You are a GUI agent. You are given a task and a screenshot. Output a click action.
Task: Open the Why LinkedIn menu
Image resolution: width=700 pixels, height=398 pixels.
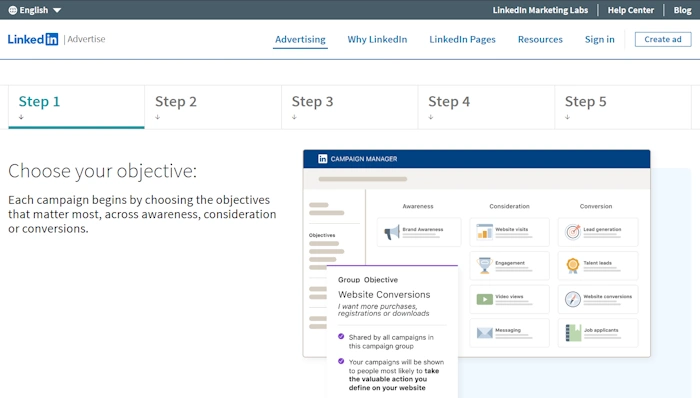point(377,39)
